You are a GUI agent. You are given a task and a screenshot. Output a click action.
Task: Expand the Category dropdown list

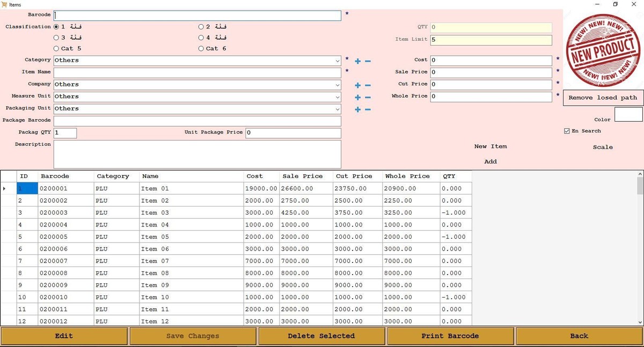[x=337, y=61]
